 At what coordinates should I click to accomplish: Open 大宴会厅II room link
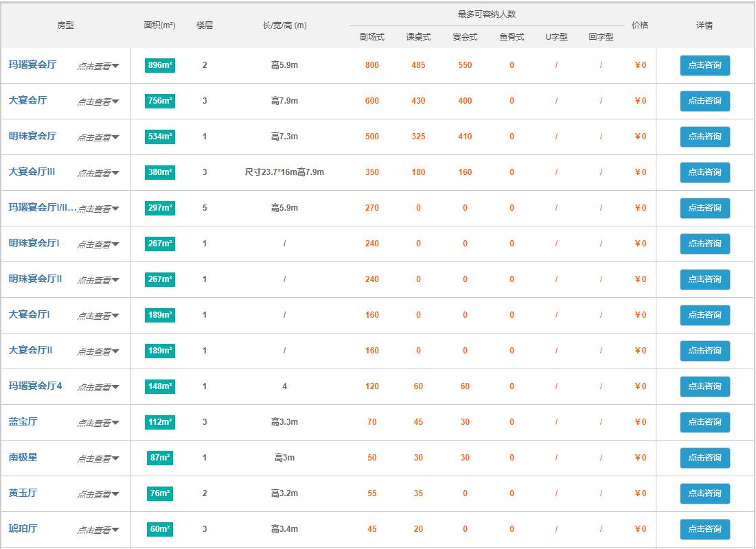tap(30, 350)
